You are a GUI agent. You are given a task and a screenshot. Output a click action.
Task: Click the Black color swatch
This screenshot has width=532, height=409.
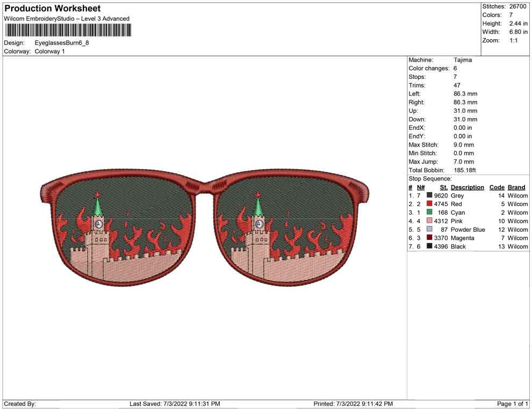[429, 246]
